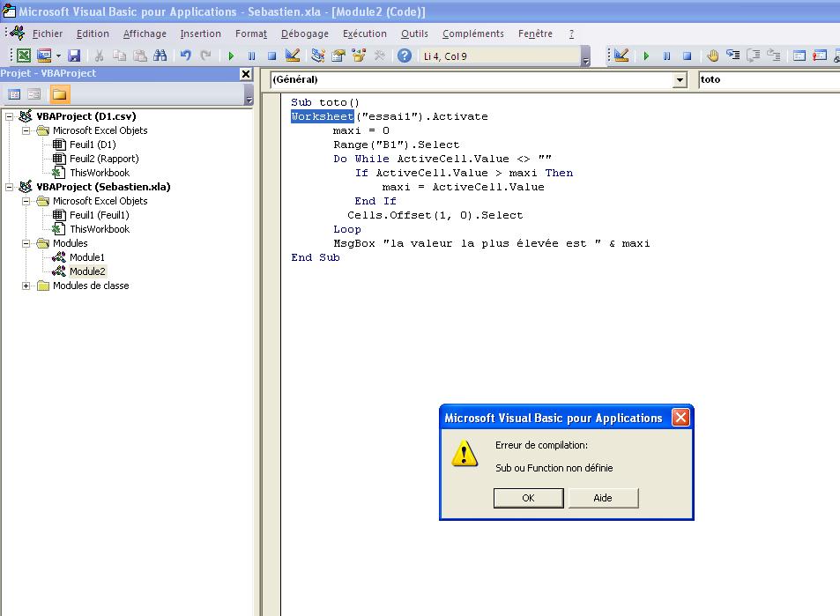Click the Paste clipboard icon
The height and width of the screenshot is (616, 840).
pyautogui.click(x=140, y=56)
